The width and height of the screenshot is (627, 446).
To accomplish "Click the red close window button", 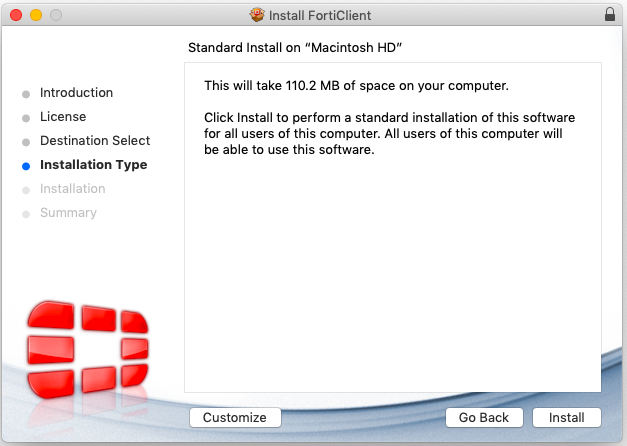I will click(x=16, y=15).
